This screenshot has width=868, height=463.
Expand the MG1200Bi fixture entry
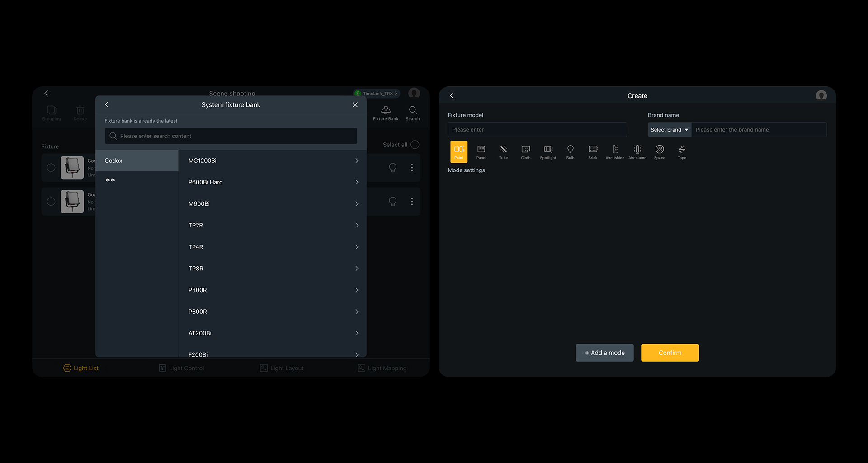[273, 161]
